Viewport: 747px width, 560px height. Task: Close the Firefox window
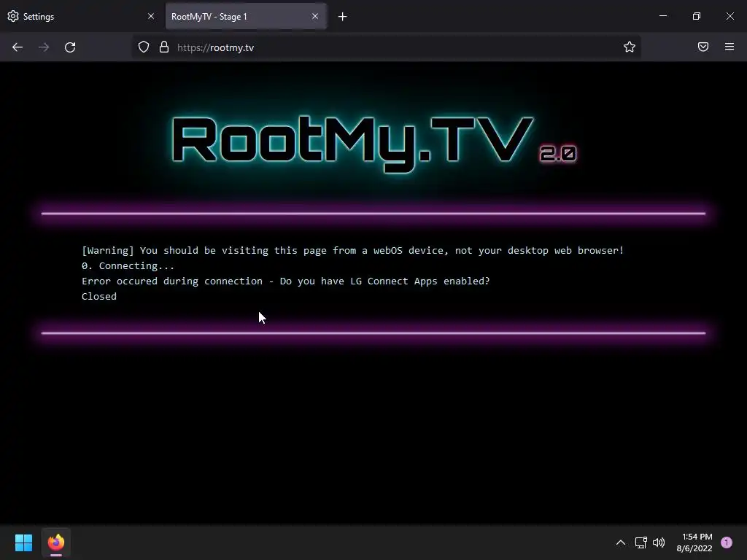[729, 16]
